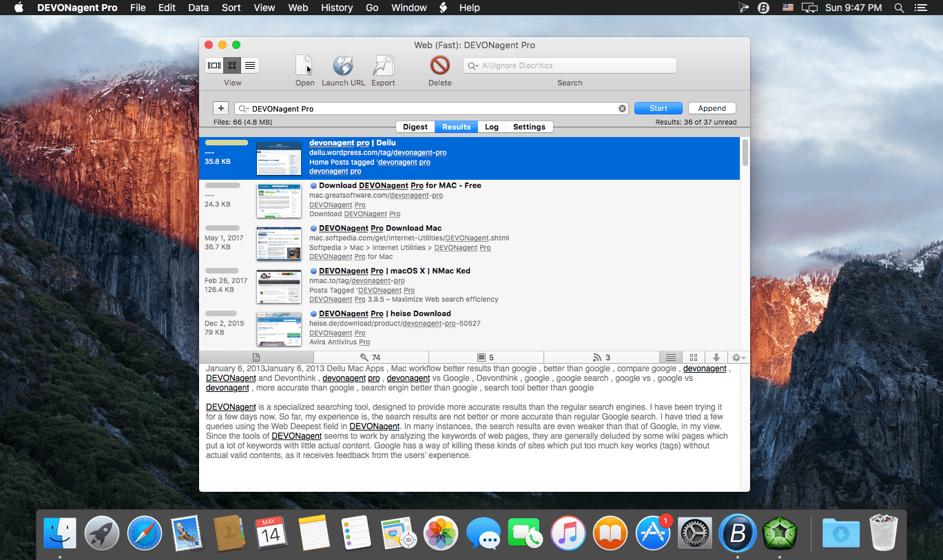
Task: Click the DEVONagent B icon in menu bar
Action: 763,8
